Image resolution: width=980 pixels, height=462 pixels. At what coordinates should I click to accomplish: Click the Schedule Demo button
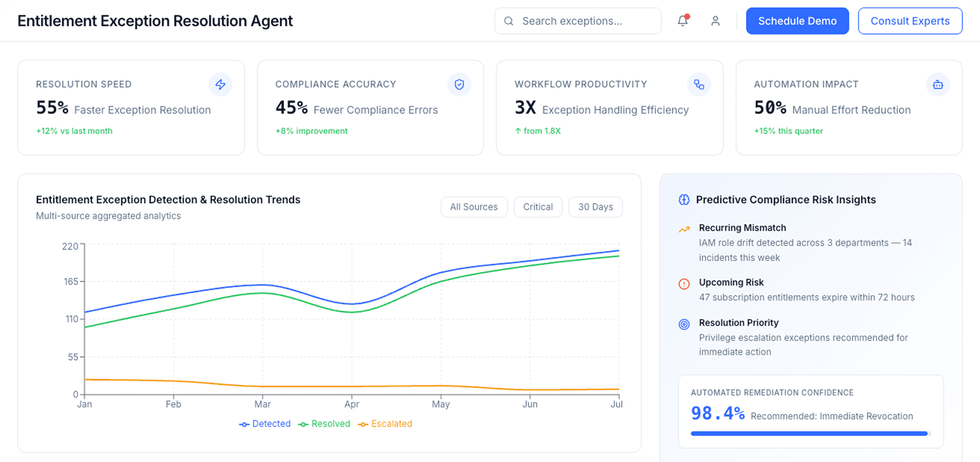(797, 21)
